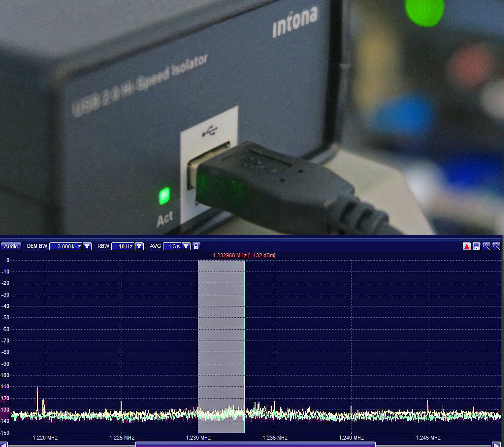The height and width of the screenshot is (447, 504).
Task: Zoom out with the magnifier minus icon
Action: (496, 246)
